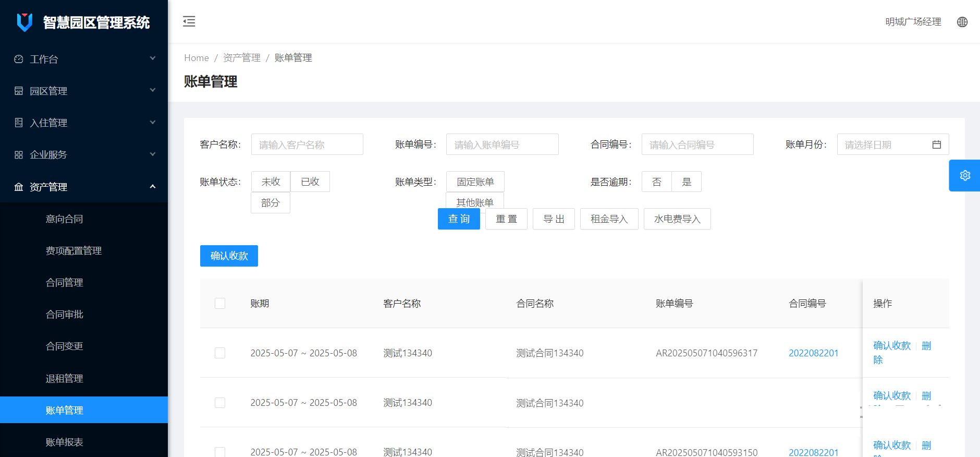Click the 客户名称 input field

pyautogui.click(x=307, y=145)
